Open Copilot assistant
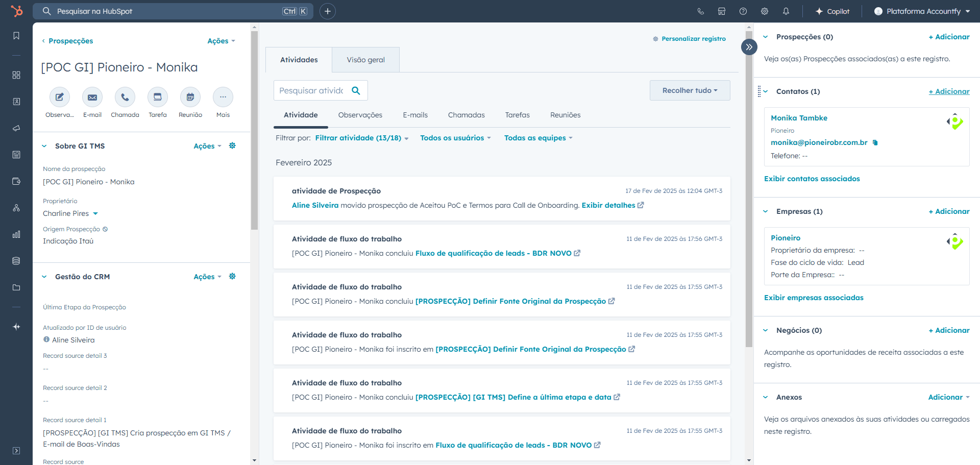This screenshot has width=980, height=465. coord(832,11)
